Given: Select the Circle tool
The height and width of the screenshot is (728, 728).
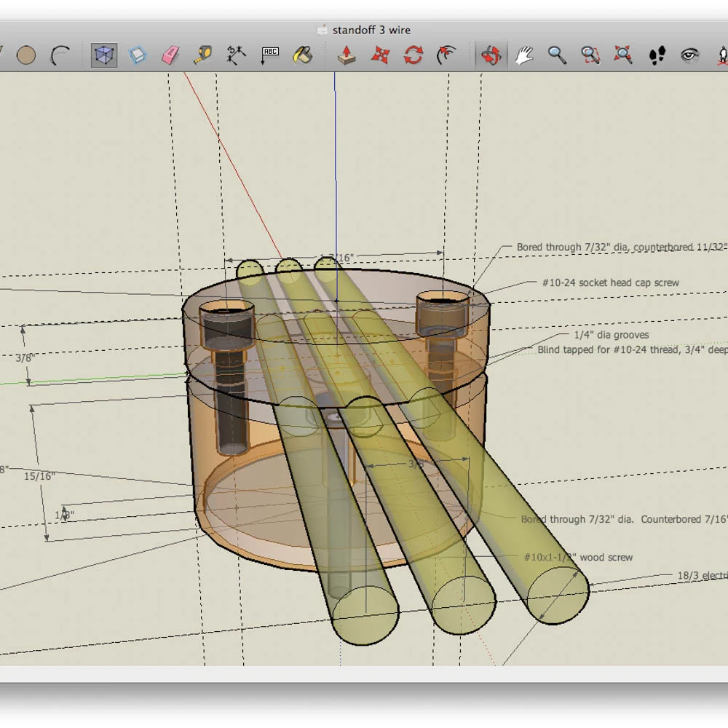Looking at the screenshot, I should tap(26, 56).
